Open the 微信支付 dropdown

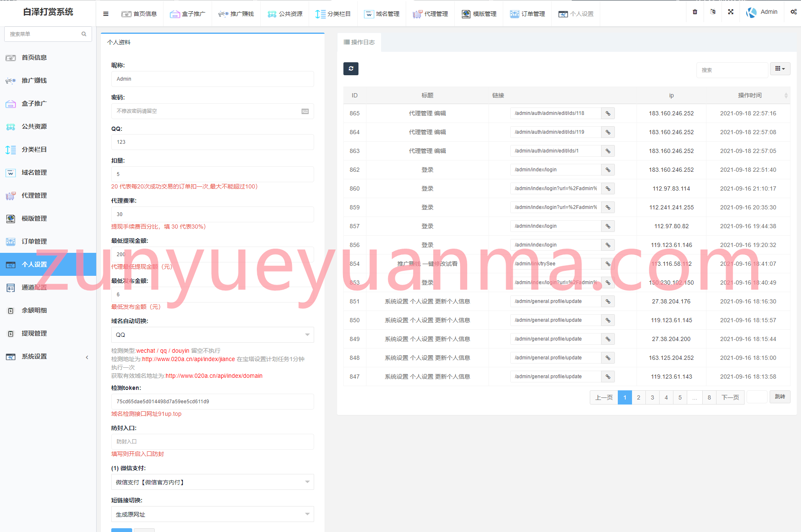pyautogui.click(x=212, y=482)
